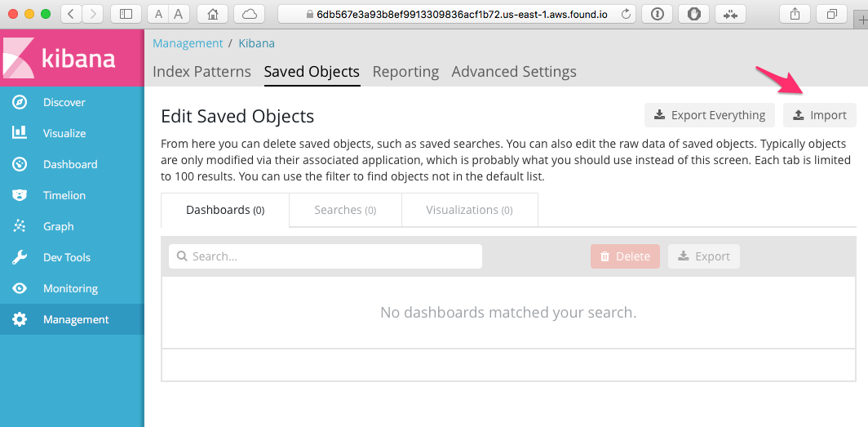Screen dimensions: 868x427
Task: Open Dev Tools label in sidebar
Action: point(66,257)
